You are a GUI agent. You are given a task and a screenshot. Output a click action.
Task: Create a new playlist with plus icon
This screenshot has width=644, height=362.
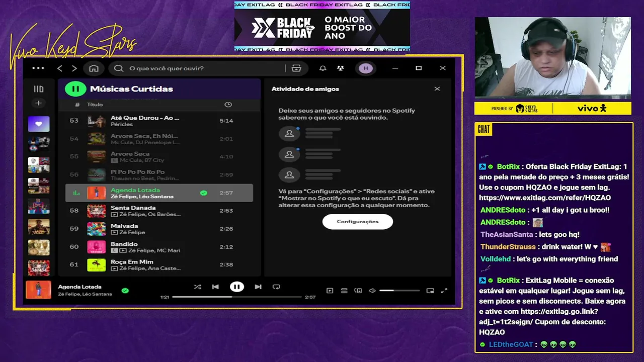pyautogui.click(x=38, y=103)
